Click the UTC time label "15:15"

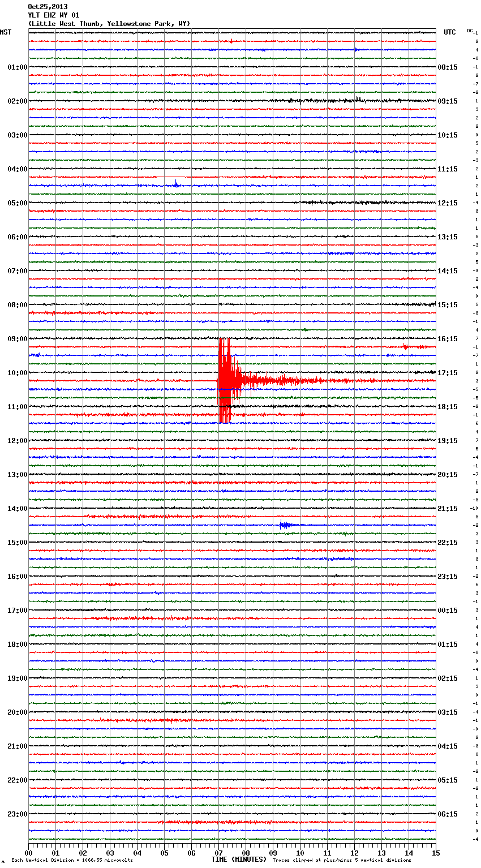pyautogui.click(x=448, y=305)
